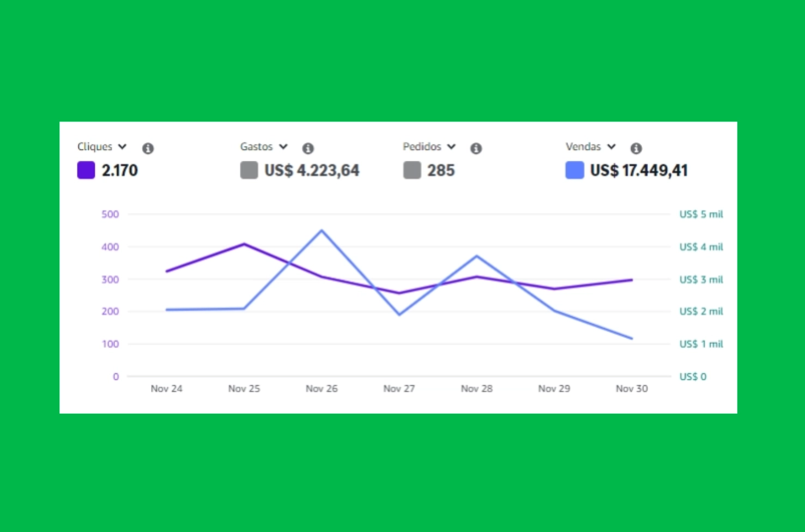This screenshot has width=805, height=532.
Task: Click the purple line peak at Nov 25
Action: [244, 244]
